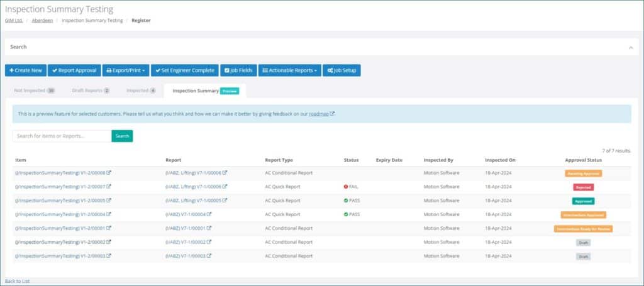Viewport: 644px width, 286px height.
Task: Click the Approval Status column header
Action: click(583, 160)
